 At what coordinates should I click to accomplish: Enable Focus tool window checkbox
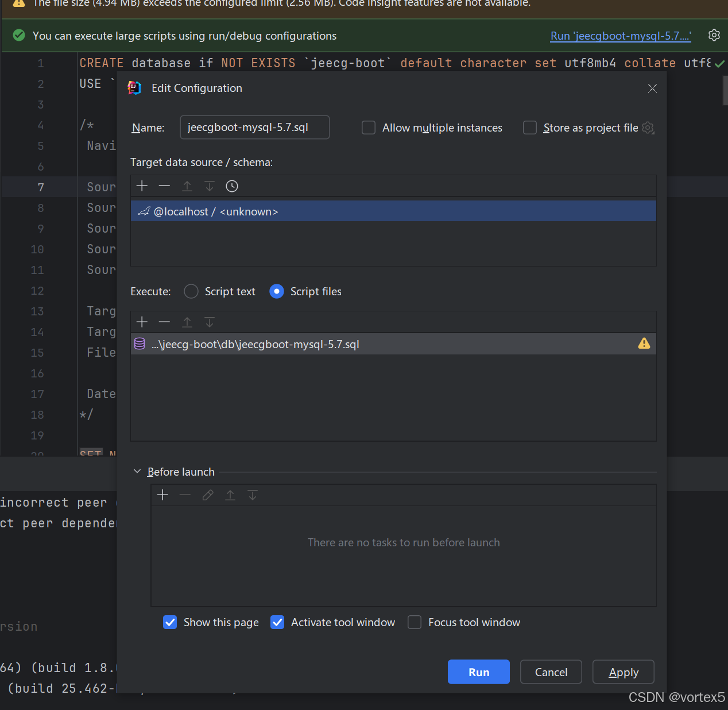(415, 622)
